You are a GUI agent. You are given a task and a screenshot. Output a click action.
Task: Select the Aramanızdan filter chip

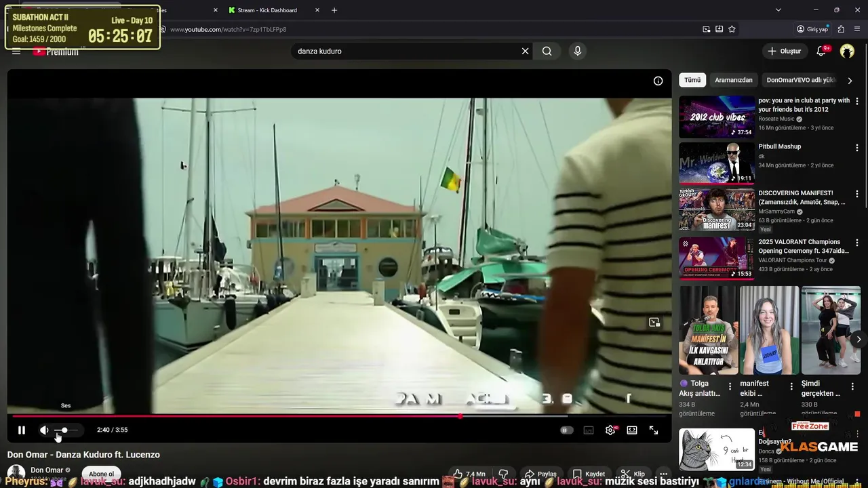tap(734, 80)
